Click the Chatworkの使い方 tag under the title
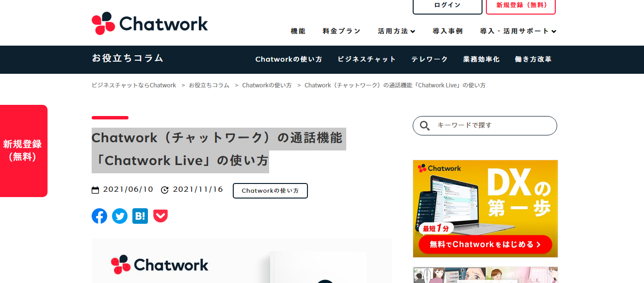The image size is (644, 283). pos(270,190)
